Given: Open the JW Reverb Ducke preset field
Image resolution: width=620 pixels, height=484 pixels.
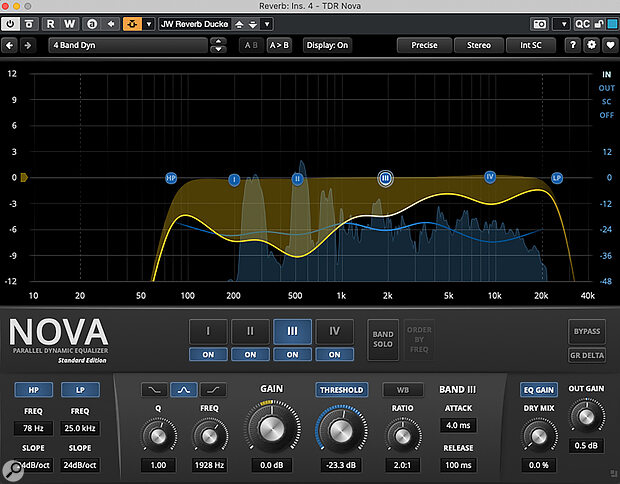Looking at the screenshot, I should point(195,24).
